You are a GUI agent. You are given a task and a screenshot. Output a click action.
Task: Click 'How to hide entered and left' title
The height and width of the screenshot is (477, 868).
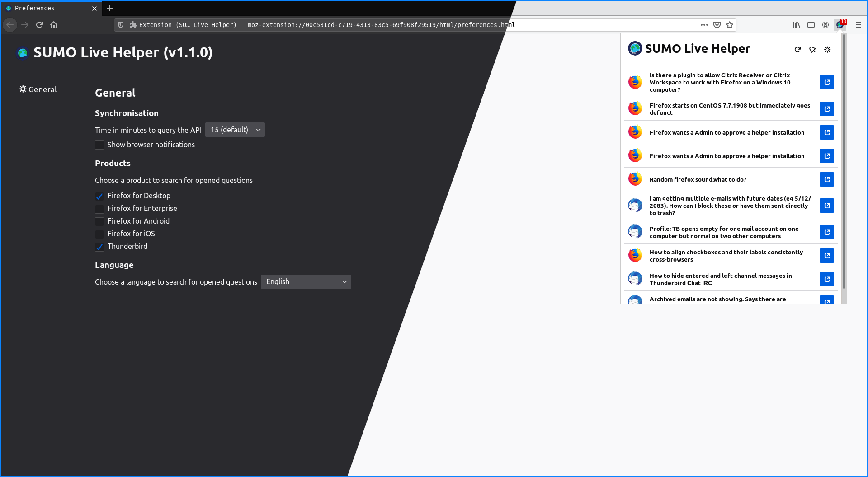tap(721, 279)
